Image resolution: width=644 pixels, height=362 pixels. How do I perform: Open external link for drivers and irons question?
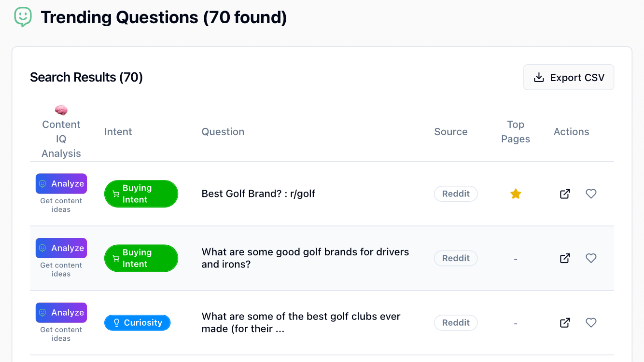pos(565,258)
